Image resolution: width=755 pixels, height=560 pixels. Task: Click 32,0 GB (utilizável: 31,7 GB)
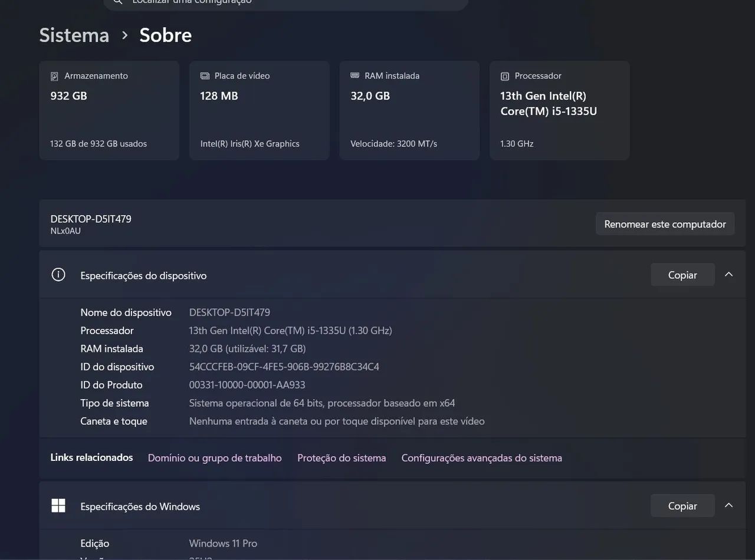point(247,349)
